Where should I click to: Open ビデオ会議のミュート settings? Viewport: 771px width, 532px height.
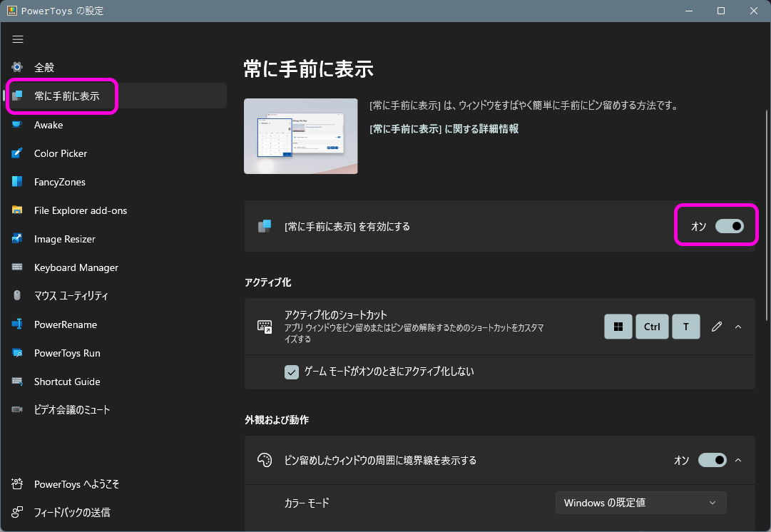(x=116, y=409)
